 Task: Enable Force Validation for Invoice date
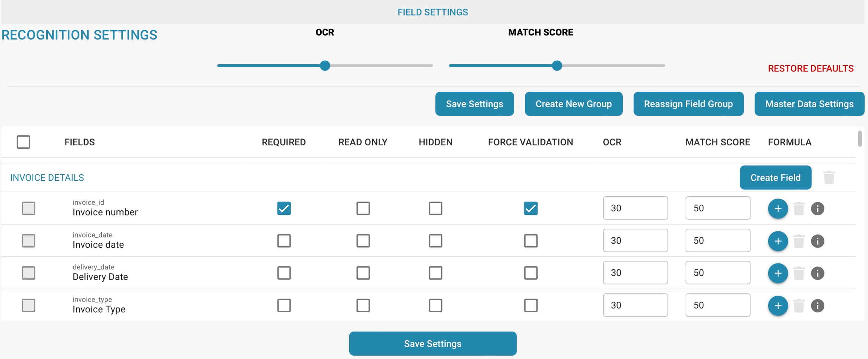[x=530, y=241]
